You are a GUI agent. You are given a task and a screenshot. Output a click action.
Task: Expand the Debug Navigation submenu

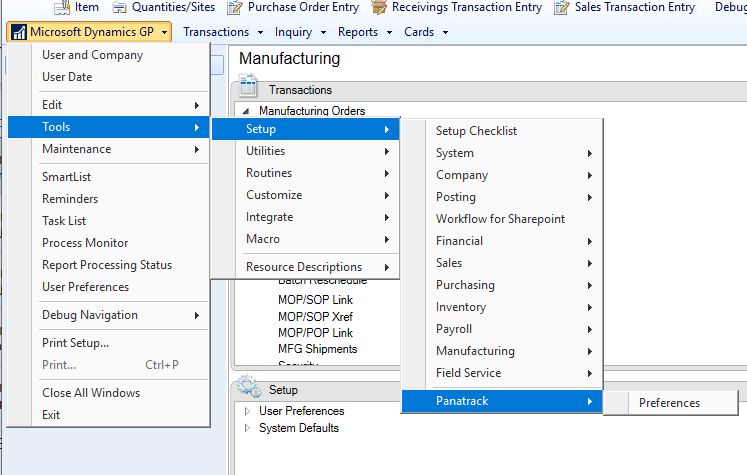[109, 315]
